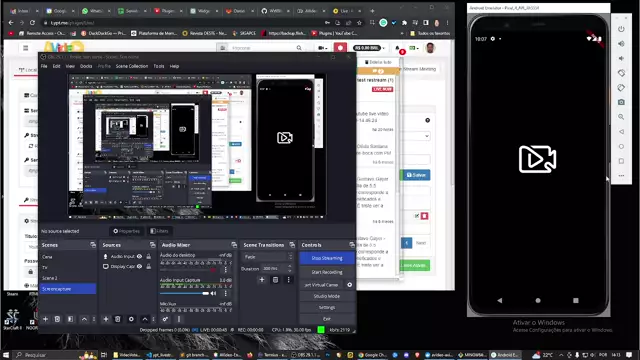Rotate emulator left icon

coord(621,73)
